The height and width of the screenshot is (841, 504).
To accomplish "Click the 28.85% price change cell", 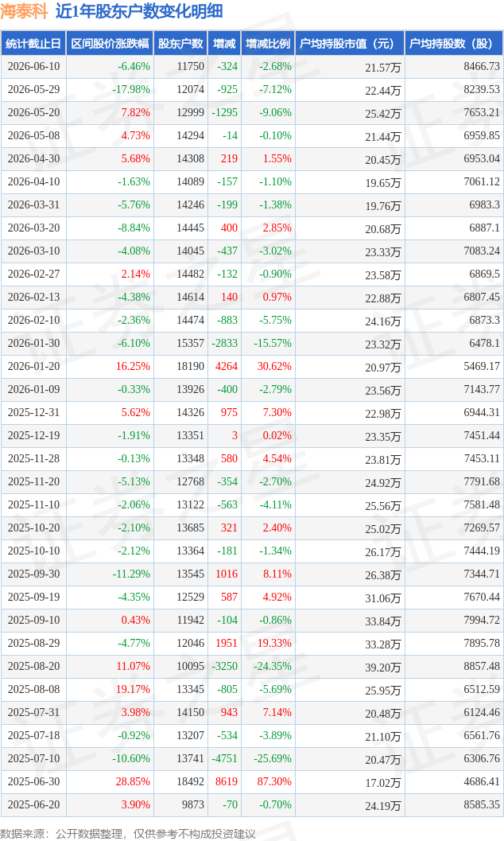I will point(133,781).
